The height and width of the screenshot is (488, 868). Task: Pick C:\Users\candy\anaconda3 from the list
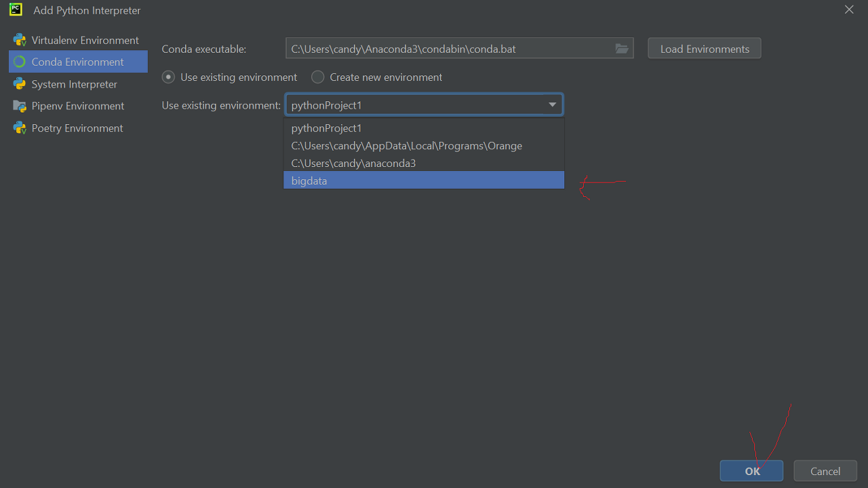pos(424,163)
